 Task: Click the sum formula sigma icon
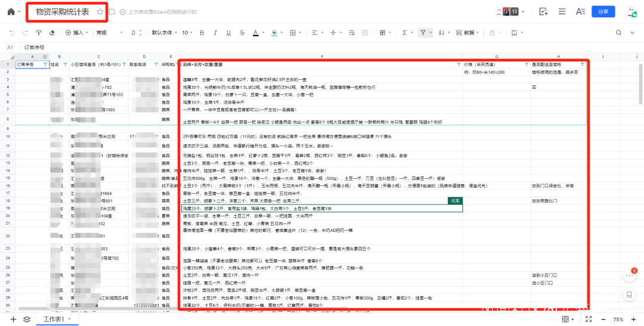pos(404,33)
